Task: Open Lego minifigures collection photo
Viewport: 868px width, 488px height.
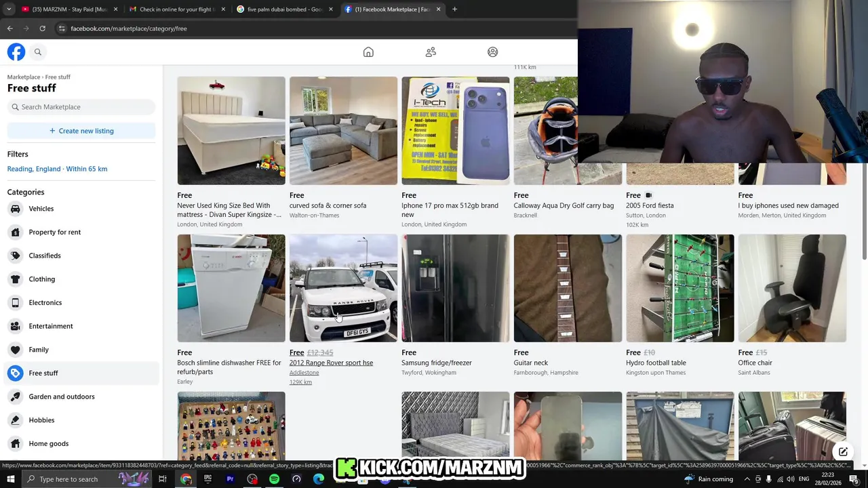Action: click(231, 427)
